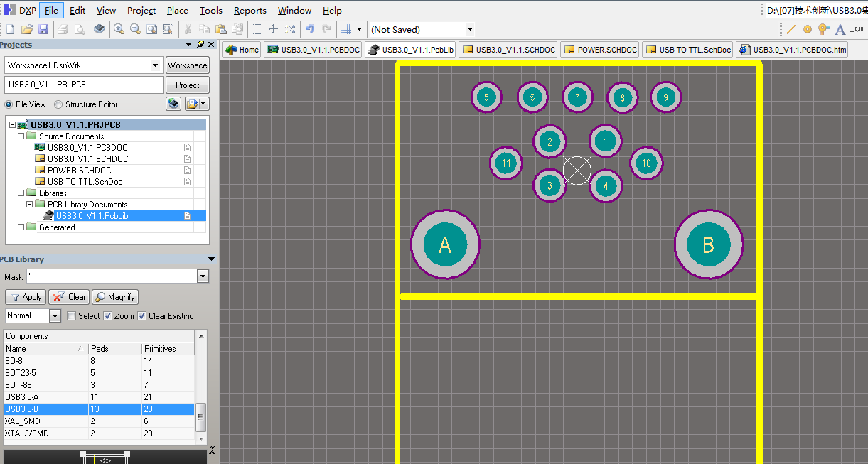Select the SOT23-5 component row
868x464 pixels.
(x=99, y=373)
